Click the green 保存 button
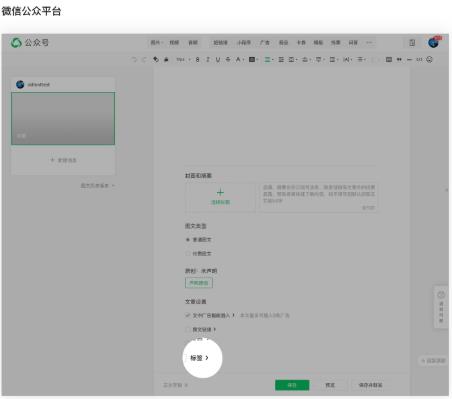This screenshot has height=399, width=452. (292, 385)
